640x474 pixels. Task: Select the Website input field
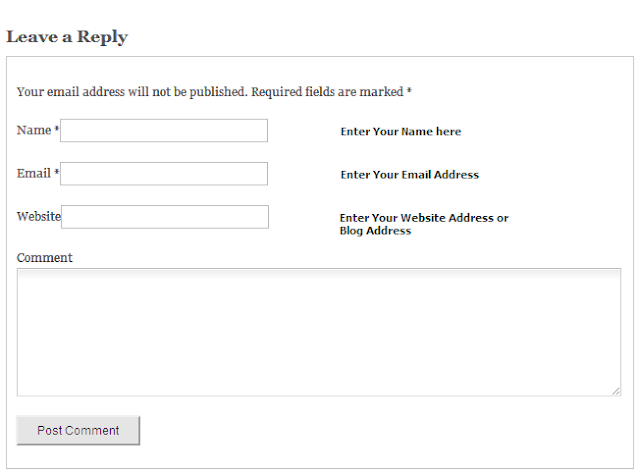pyautogui.click(x=165, y=217)
